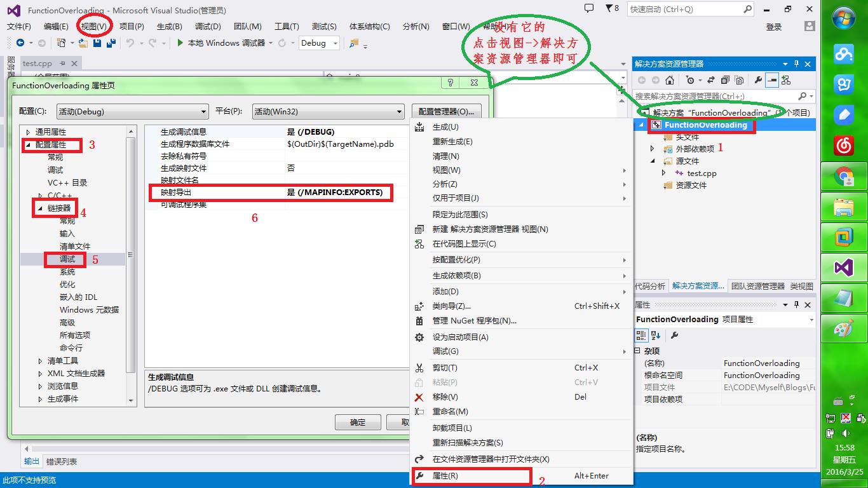This screenshot has height=488, width=868.
Task: Click the View Class Diagram icon
Action: pyautogui.click(x=786, y=80)
